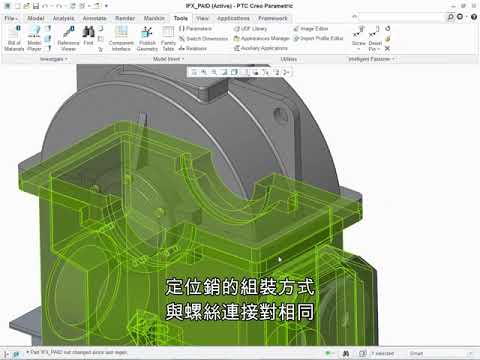Click the third icon in the graphics toolbar
Screen dimensions: 480x360
click(214, 72)
